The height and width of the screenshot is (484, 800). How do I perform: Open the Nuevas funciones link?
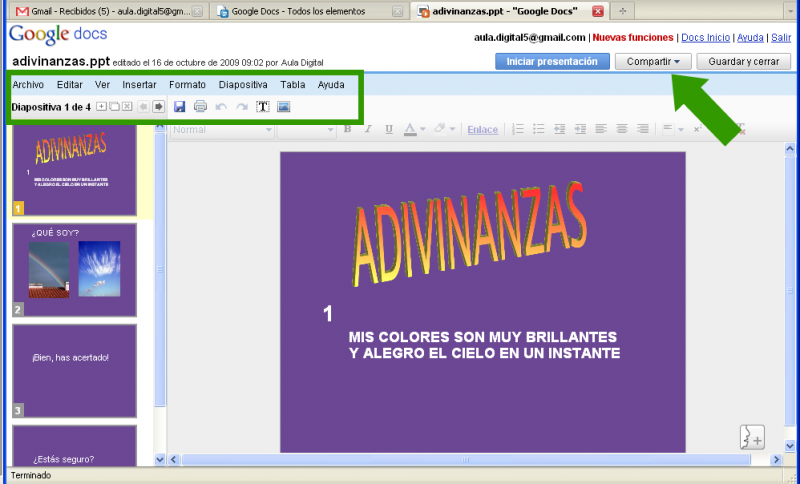pyautogui.click(x=633, y=37)
